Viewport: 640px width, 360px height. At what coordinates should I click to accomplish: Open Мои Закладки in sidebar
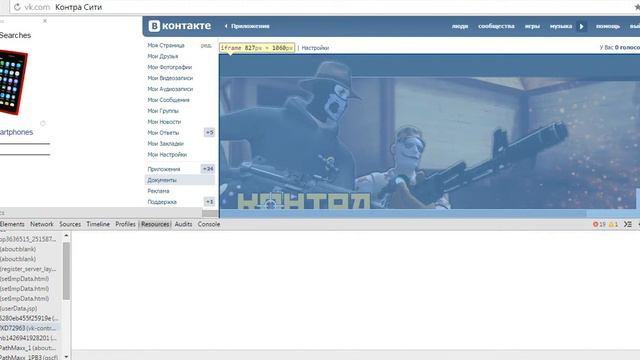[x=165, y=144]
